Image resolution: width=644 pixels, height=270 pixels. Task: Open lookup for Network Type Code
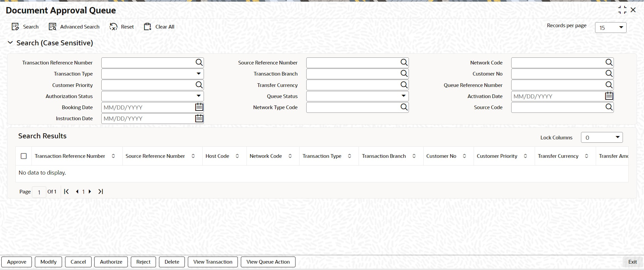point(404,107)
